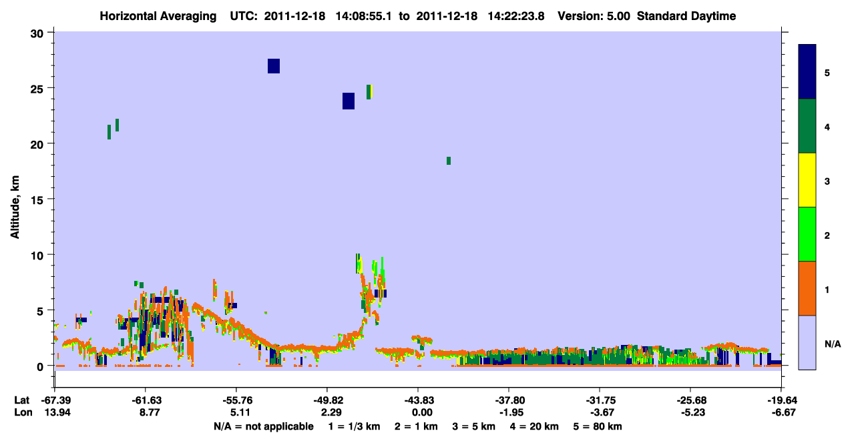Screen dimensions: 868x445
Task: Click the isolated green feature near 18 km altitude
Action: click(449, 161)
